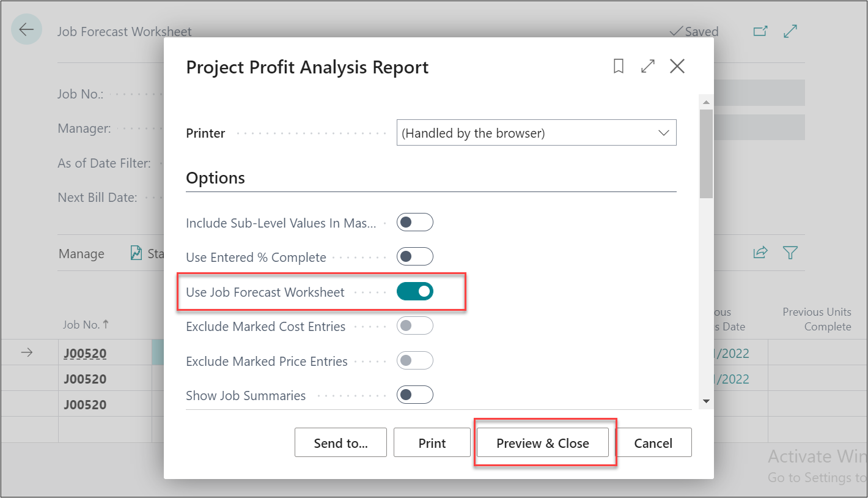
Task: Open the filter pane with the funnel icon
Action: [x=790, y=253]
